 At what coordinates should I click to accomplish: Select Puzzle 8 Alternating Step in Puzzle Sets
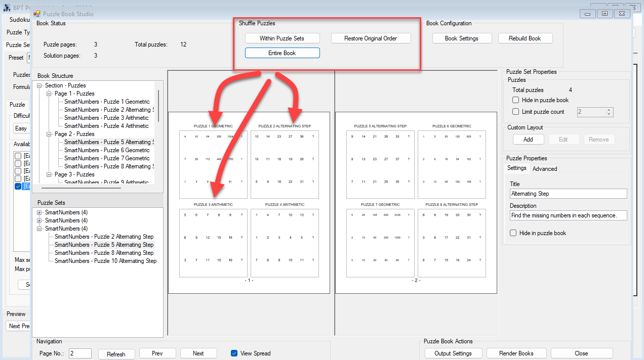[x=104, y=253]
